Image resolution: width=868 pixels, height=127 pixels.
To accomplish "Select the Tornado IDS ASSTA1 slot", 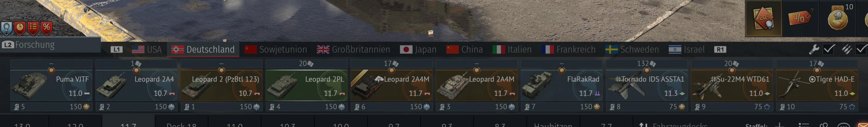I will click(x=647, y=85).
